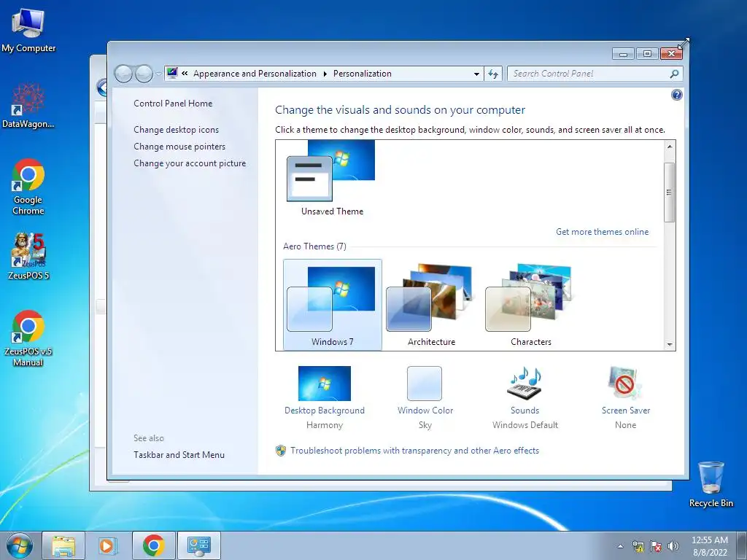Screen dimensions: 747x560
Task: Click the address bar control panel icon
Action: [172, 74]
